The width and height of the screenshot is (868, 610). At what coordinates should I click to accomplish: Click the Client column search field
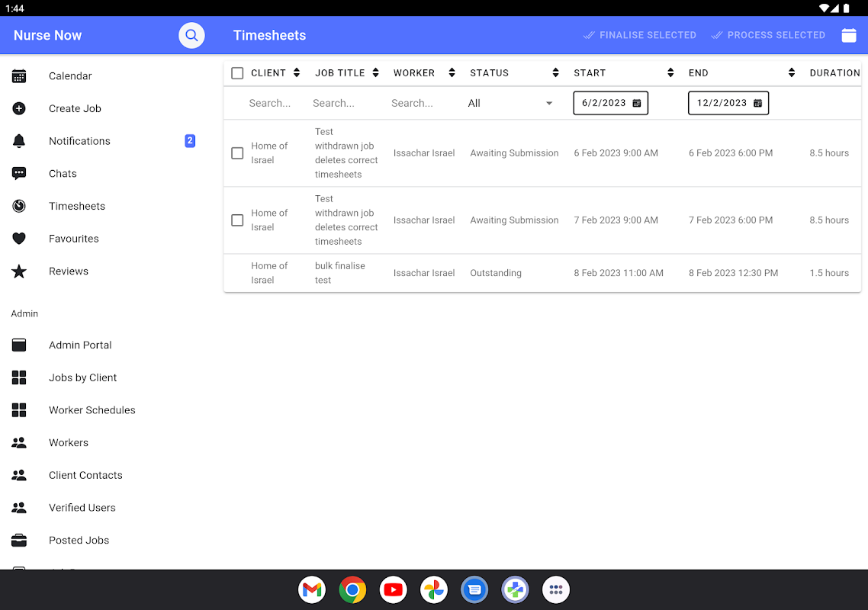click(x=270, y=103)
